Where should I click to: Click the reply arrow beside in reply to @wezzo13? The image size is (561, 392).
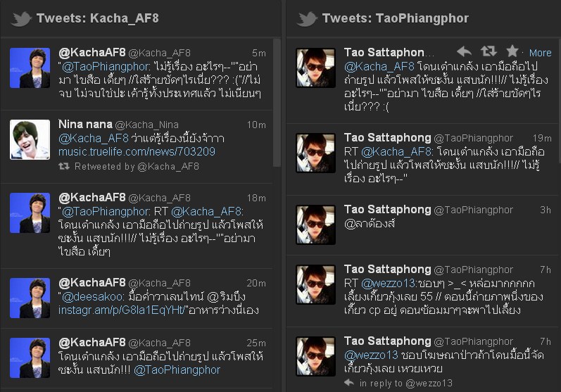point(349,383)
